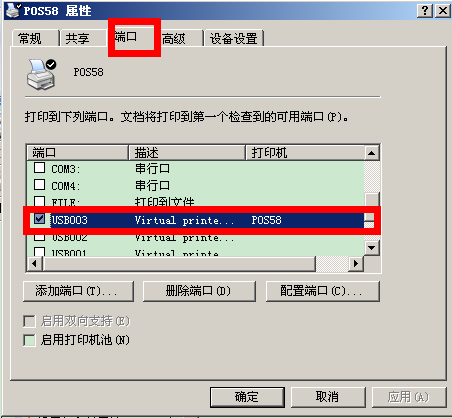Click the POS58 printer icon

(x=41, y=74)
